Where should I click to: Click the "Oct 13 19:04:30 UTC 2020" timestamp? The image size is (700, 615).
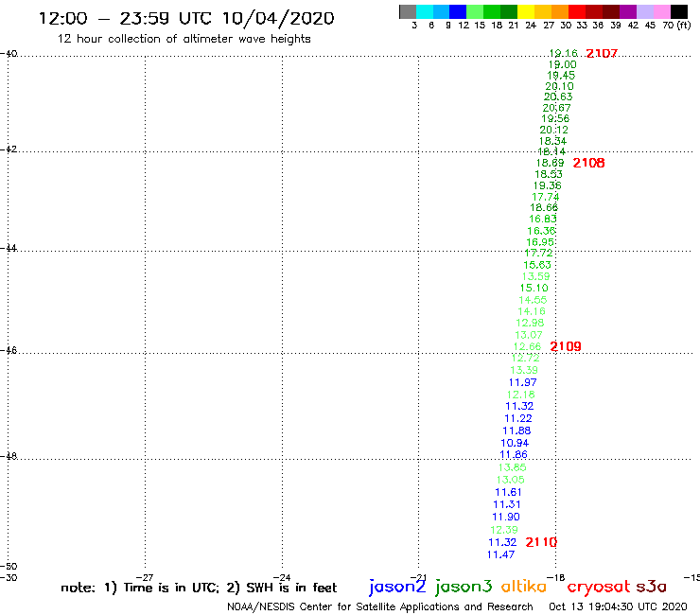(x=618, y=607)
